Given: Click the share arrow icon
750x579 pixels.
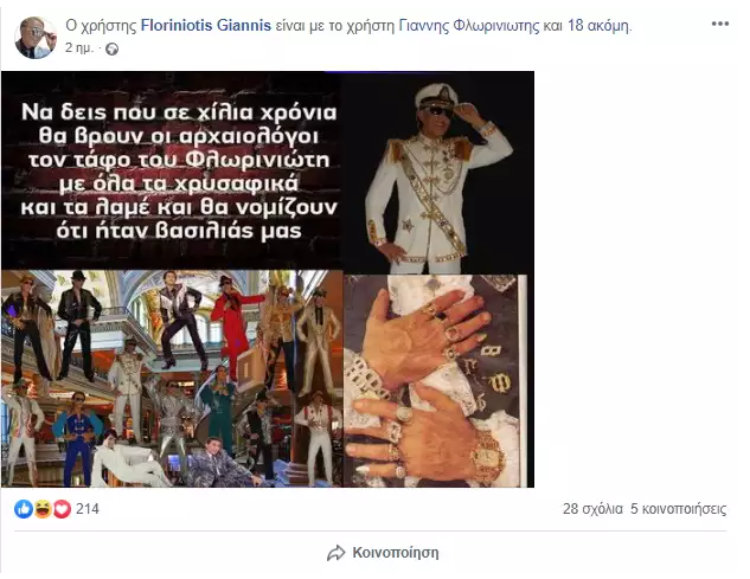Looking at the screenshot, I should (x=336, y=553).
